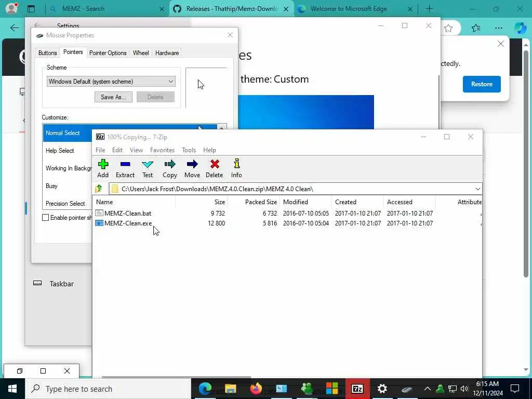Screen dimensions: 532x399
Task: Click the Edge favorites star icon
Action: tap(448, 28)
